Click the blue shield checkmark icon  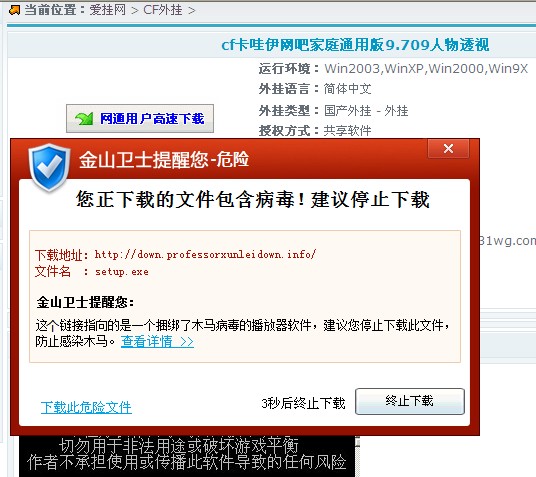[49, 167]
